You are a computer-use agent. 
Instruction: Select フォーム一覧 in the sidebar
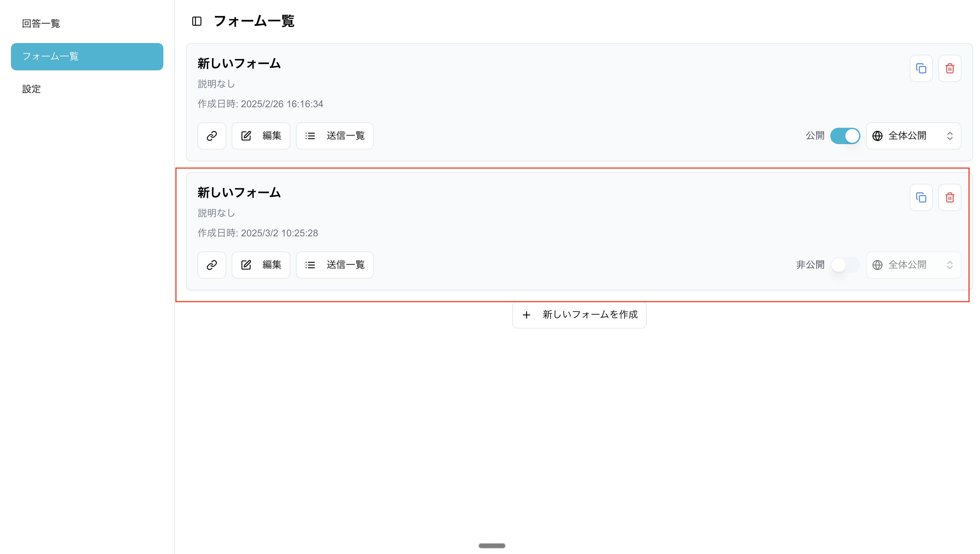pos(87,57)
